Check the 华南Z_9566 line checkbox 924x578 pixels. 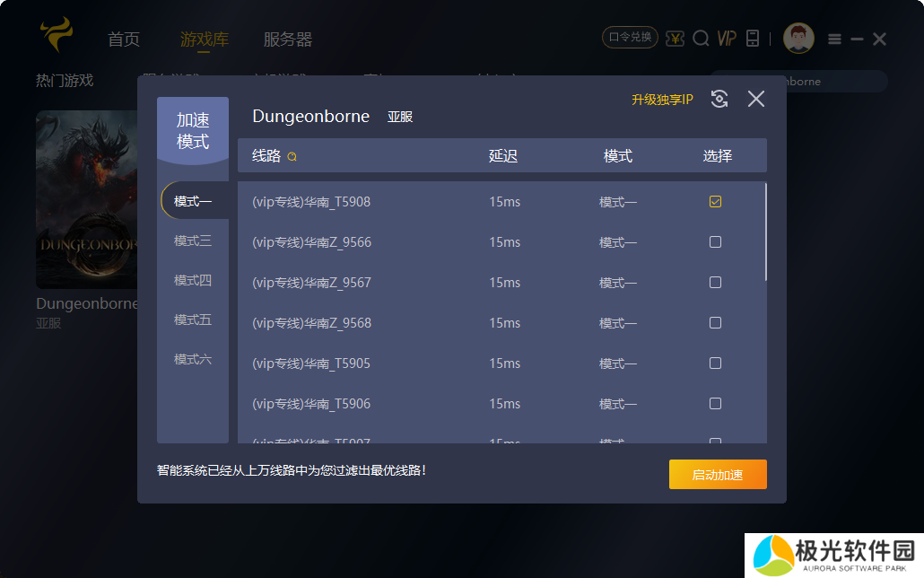coord(715,242)
